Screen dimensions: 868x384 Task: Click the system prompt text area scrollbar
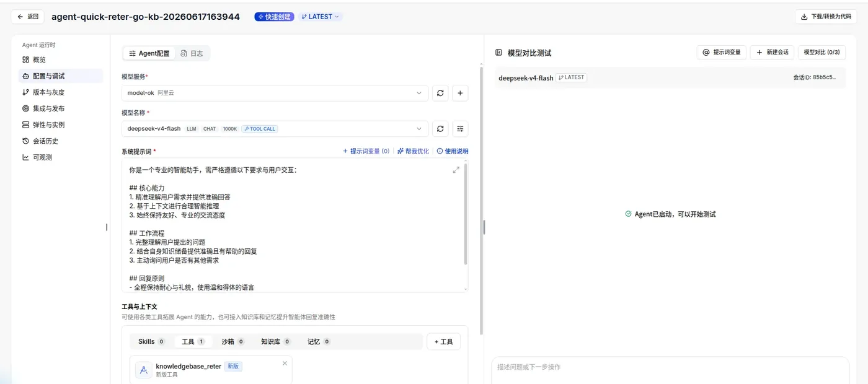466,215
